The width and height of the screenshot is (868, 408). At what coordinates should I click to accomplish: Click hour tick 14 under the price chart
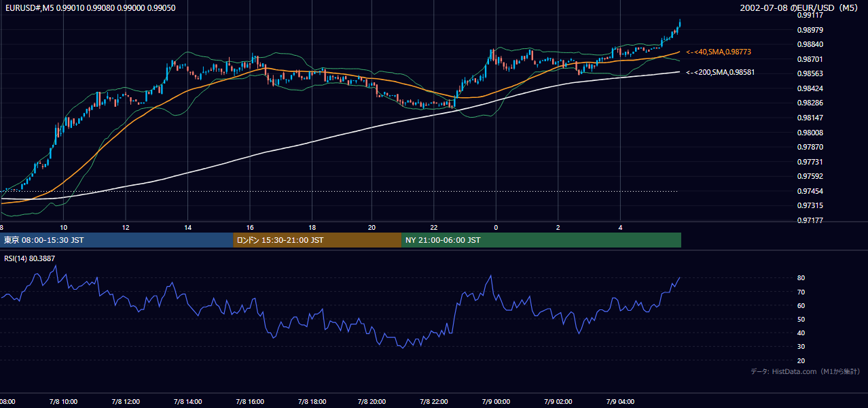coord(187,227)
